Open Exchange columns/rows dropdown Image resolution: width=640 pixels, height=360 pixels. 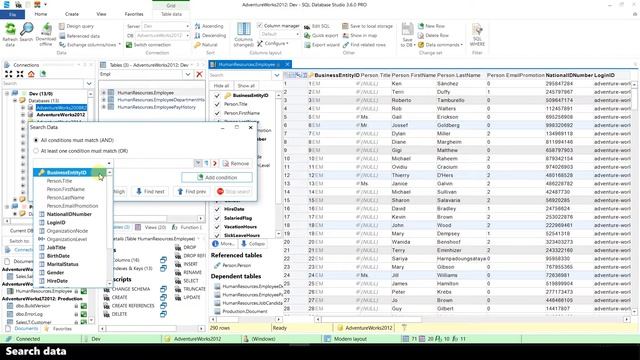point(90,45)
